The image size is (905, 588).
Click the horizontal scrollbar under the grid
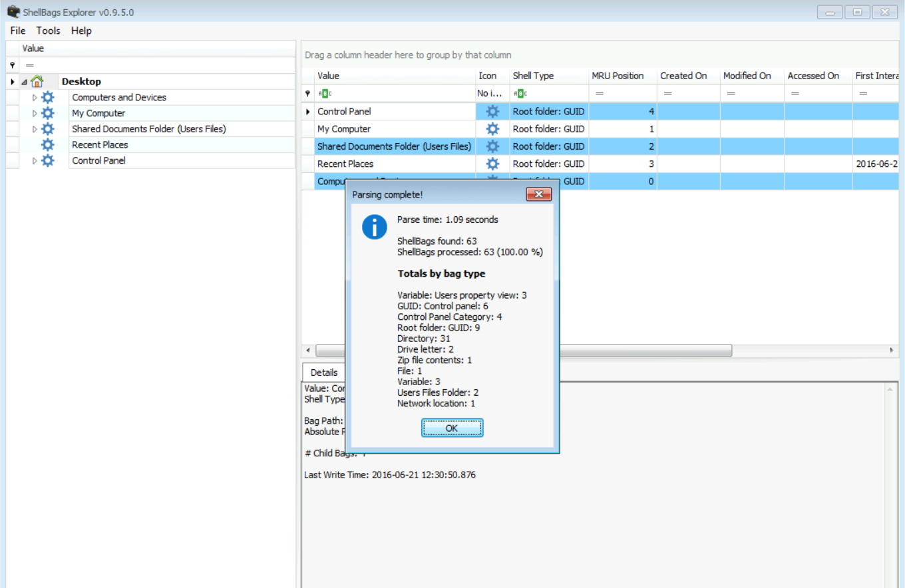645,351
